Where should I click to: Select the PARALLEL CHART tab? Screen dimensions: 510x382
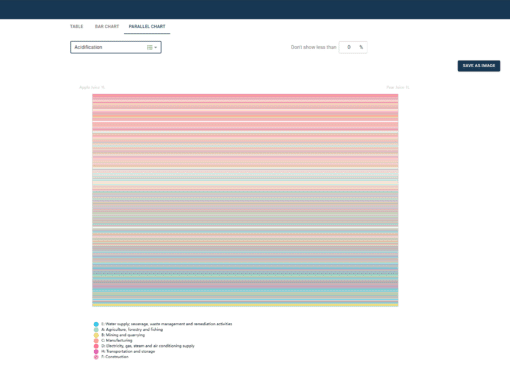click(147, 26)
